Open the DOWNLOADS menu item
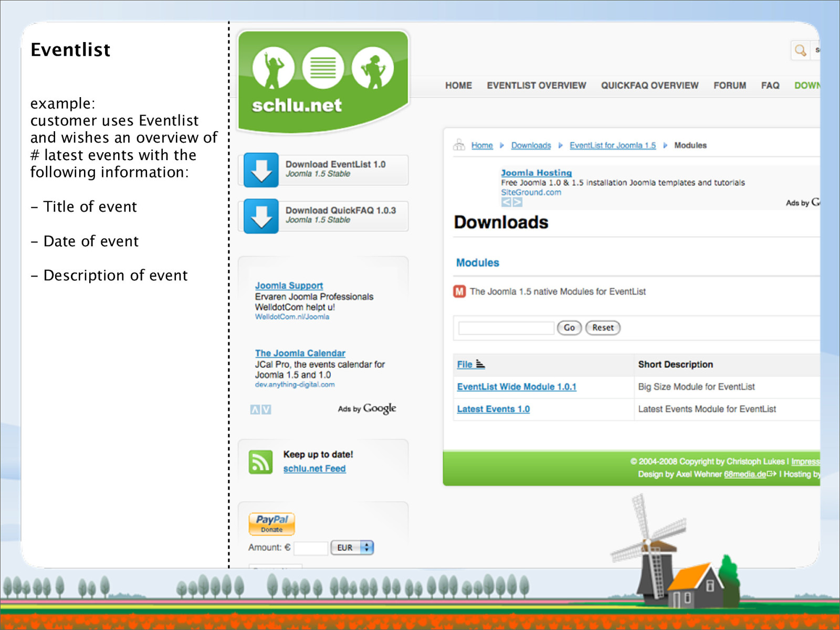840x630 pixels. click(x=807, y=86)
